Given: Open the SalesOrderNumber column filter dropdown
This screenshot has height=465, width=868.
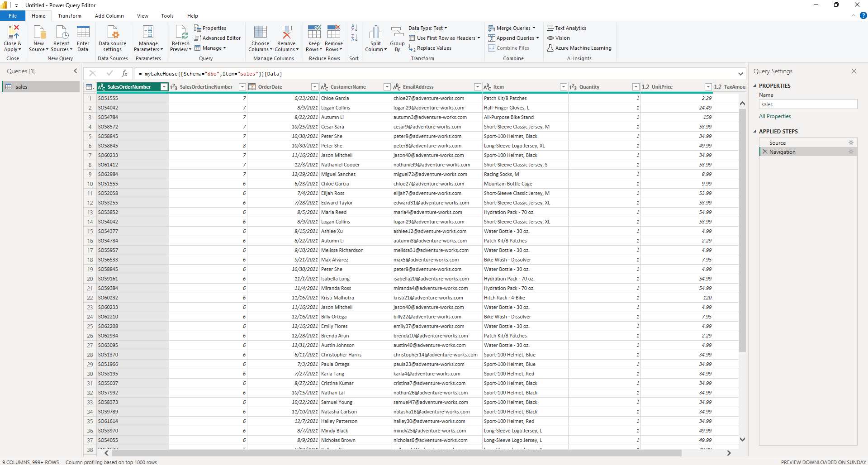Looking at the screenshot, I should (x=164, y=86).
